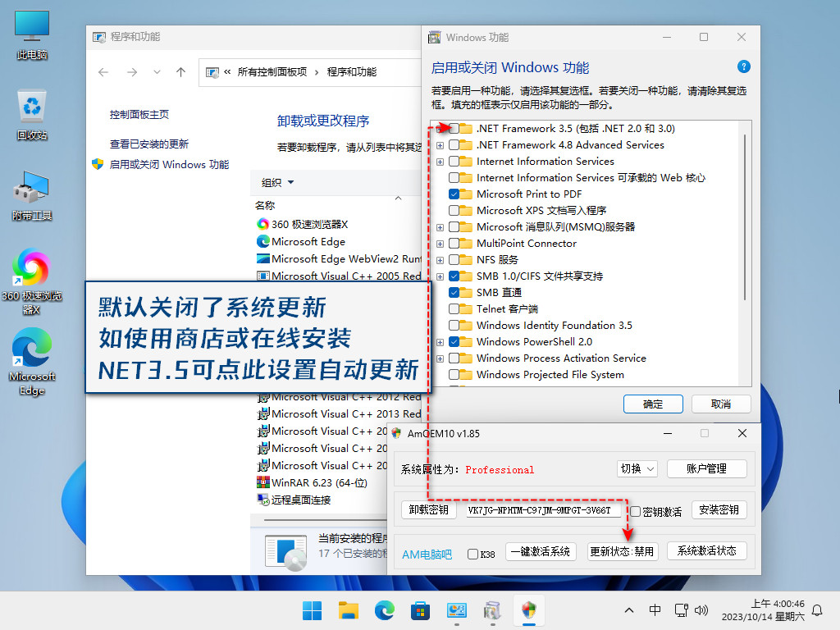
Task: Uncheck Microsoft Print to PDF
Action: pos(454,194)
